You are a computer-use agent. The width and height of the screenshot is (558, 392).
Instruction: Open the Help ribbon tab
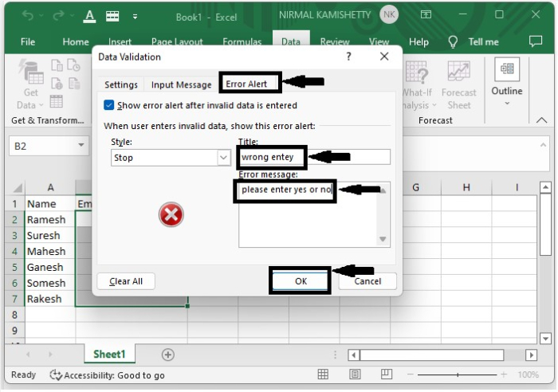coord(418,42)
